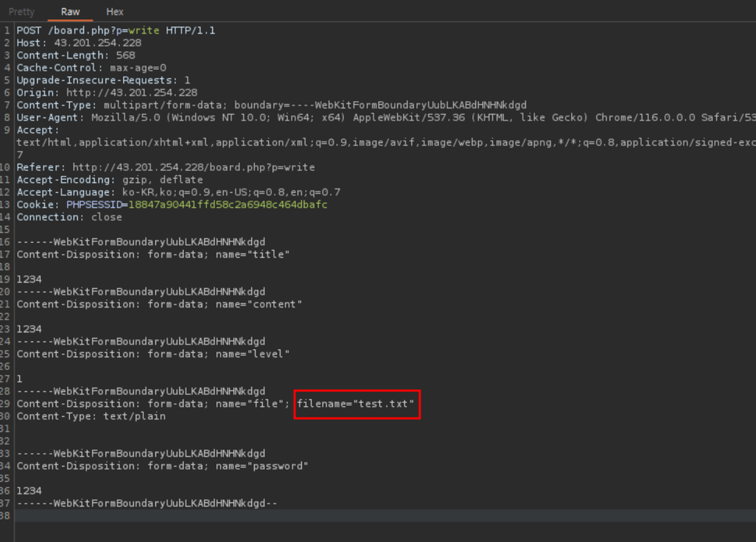Viewport: 756px width, 542px height.
Task: Click the Content-Length value 568
Action: pyautogui.click(x=125, y=55)
